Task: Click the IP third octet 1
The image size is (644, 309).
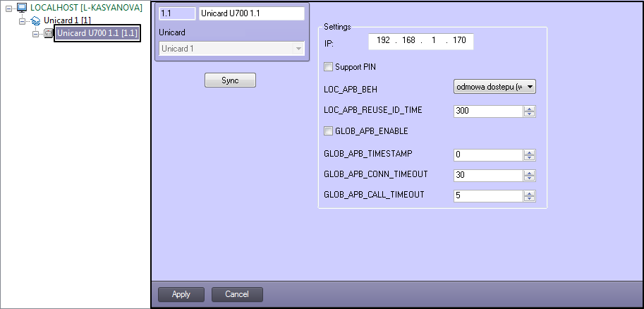Action: click(434, 40)
